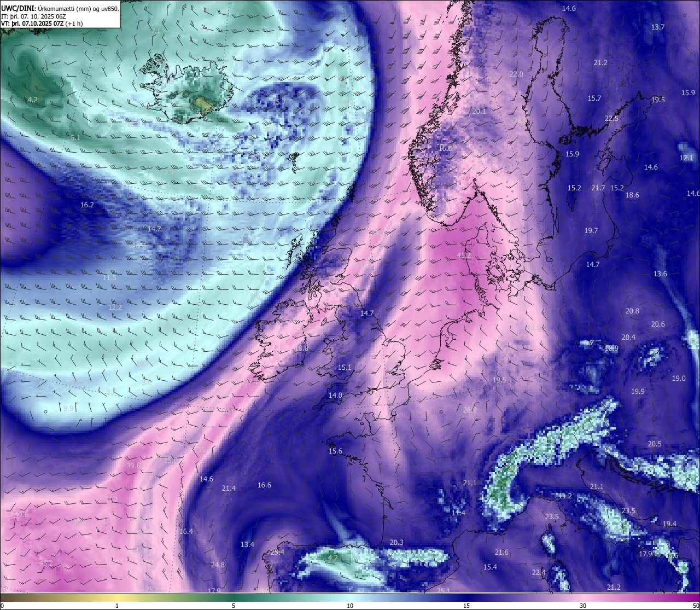Screen dimensions: 700x610
Task: Click the 21.7 value label
Action: click(598, 188)
